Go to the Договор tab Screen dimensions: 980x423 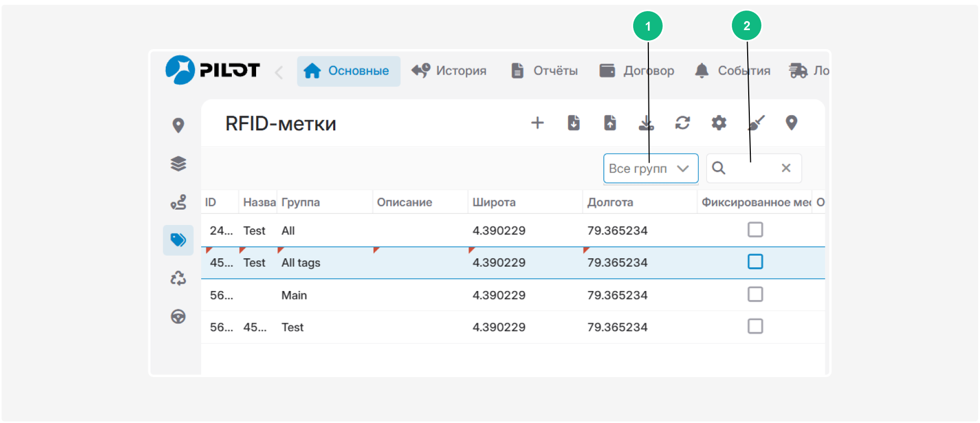pos(637,71)
